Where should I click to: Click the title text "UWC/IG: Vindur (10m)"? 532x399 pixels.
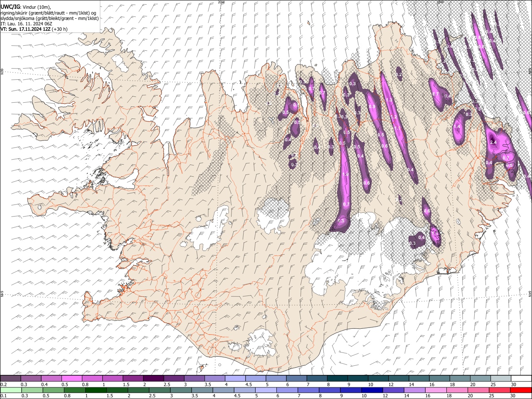click(25, 7)
